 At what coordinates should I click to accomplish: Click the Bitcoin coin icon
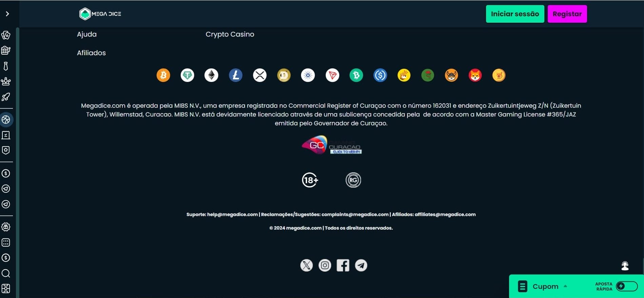[163, 75]
